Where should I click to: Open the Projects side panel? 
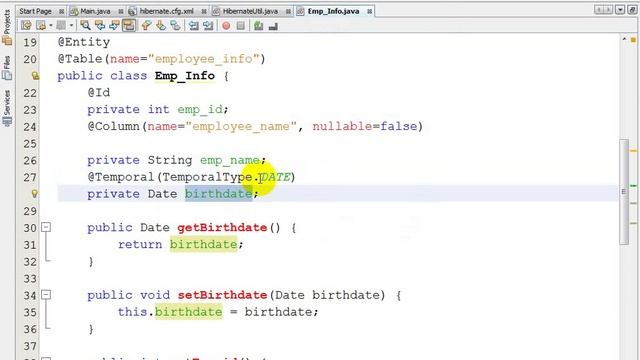(7, 27)
